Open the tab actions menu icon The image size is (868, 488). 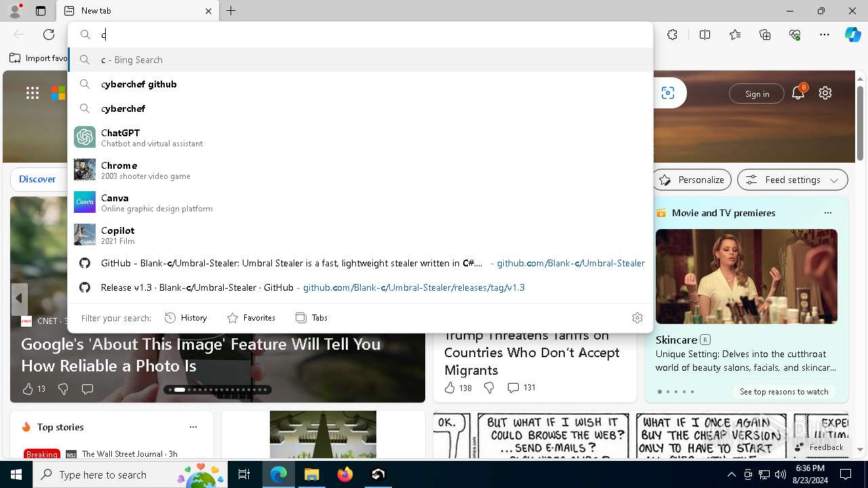(41, 11)
